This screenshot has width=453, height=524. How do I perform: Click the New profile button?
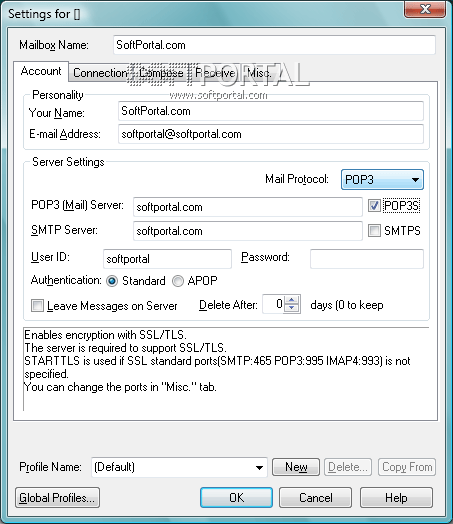(x=296, y=467)
